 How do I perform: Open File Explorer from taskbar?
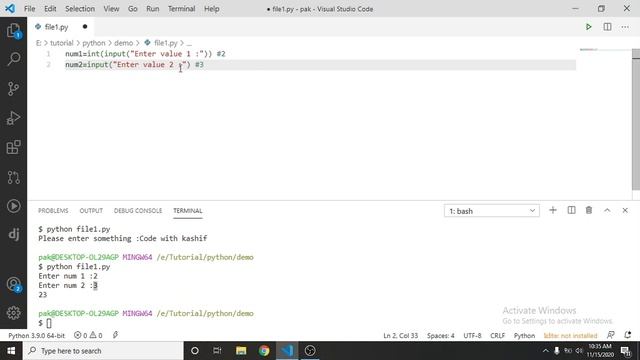tap(241, 351)
